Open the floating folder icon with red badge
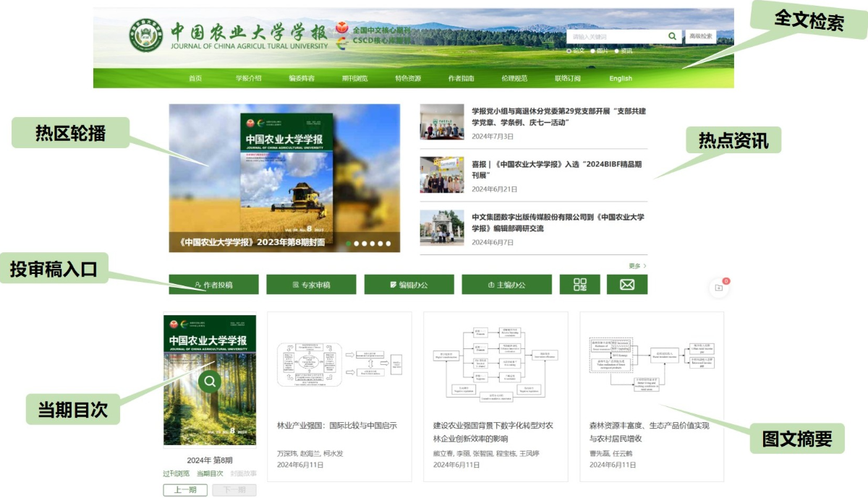The image size is (868, 498). (x=719, y=288)
